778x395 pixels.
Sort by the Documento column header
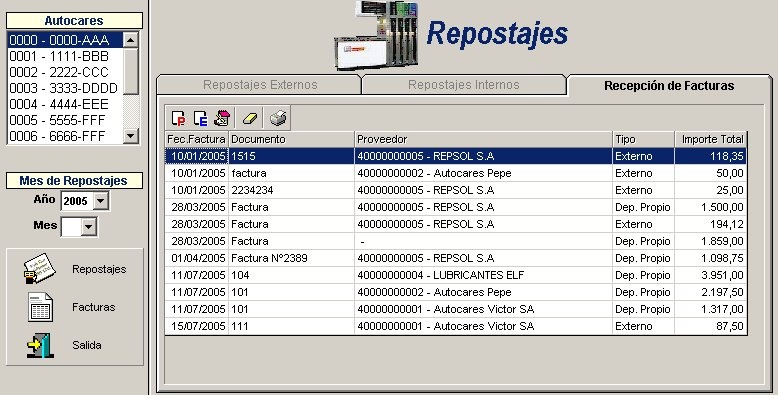pyautogui.click(x=291, y=139)
